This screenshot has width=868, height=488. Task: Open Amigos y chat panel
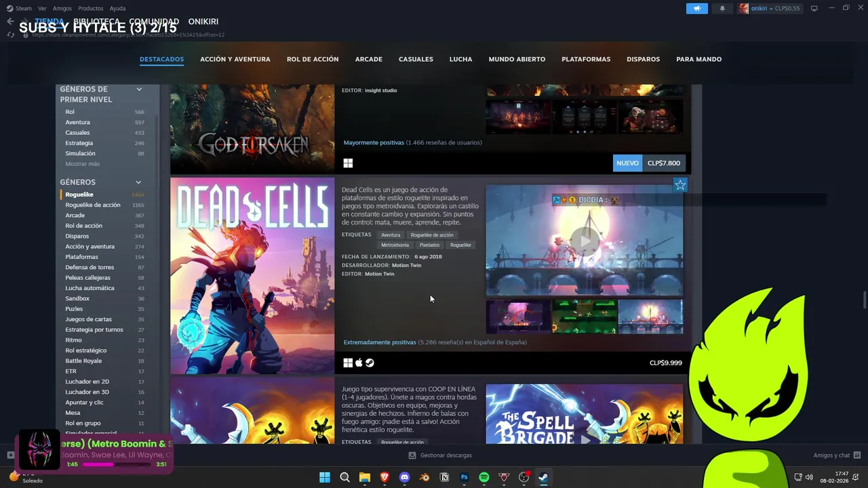click(x=837, y=455)
